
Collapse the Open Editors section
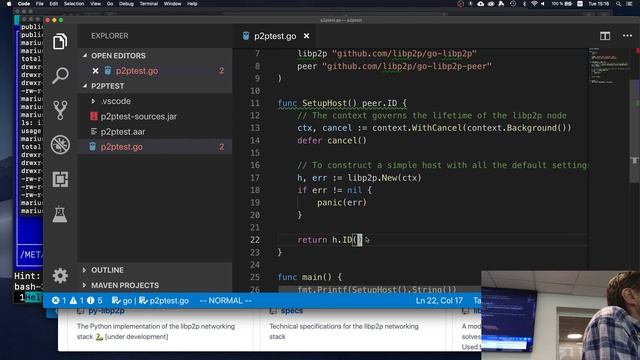coord(155,56)
